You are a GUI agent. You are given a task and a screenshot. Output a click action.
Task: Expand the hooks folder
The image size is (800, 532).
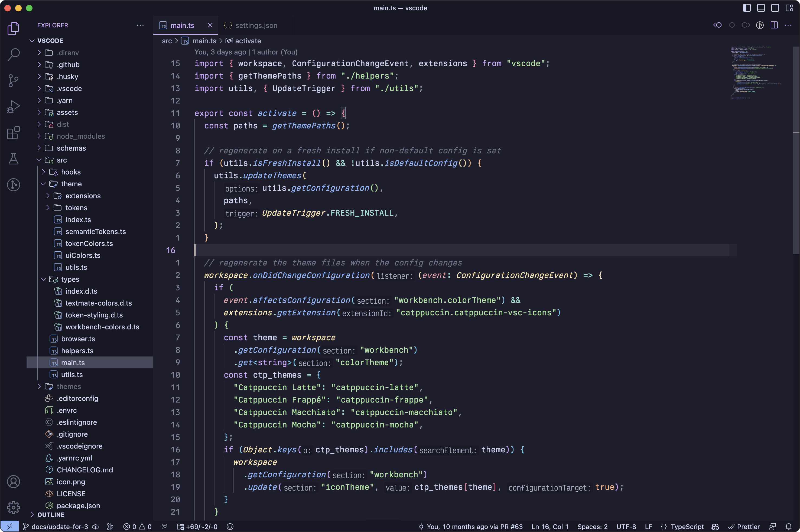[90, 172]
